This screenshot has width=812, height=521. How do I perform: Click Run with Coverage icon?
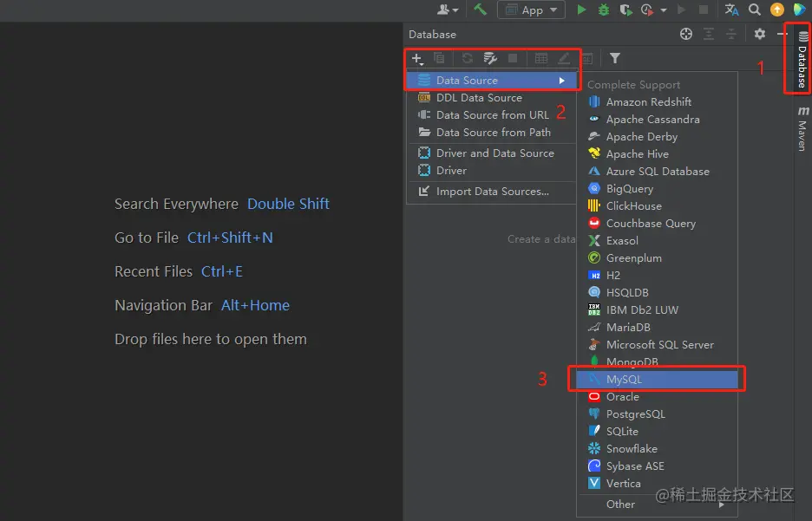tap(625, 10)
